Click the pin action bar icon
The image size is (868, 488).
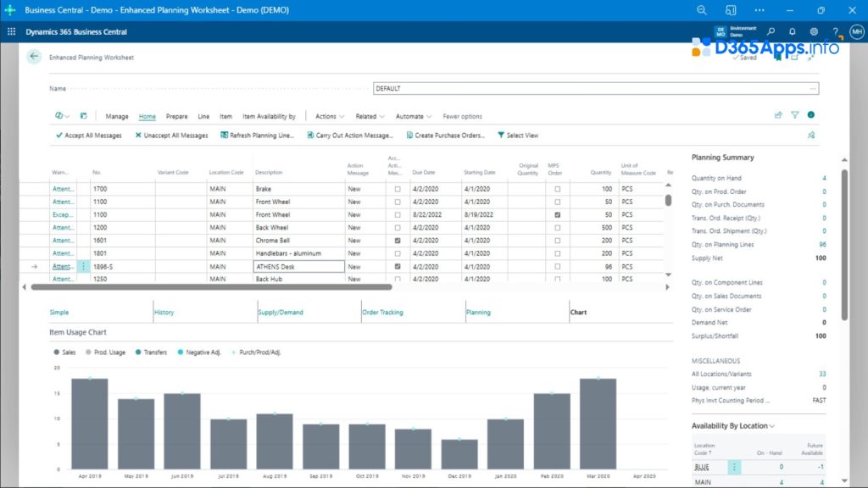[811, 135]
